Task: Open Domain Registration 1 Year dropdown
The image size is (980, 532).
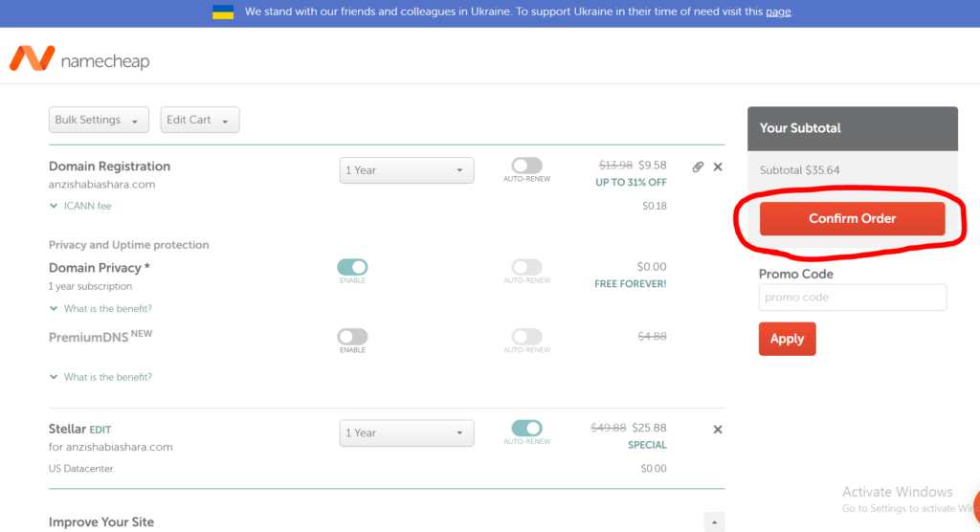Action: (406, 170)
